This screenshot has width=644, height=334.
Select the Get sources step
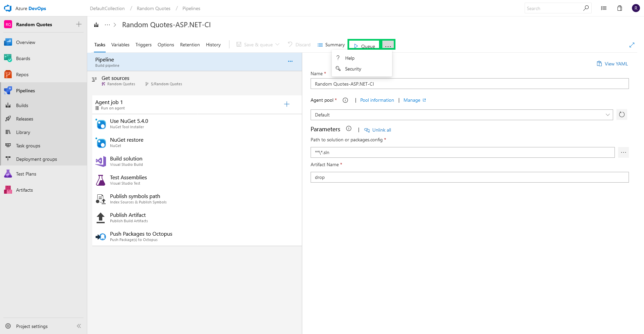(x=195, y=81)
